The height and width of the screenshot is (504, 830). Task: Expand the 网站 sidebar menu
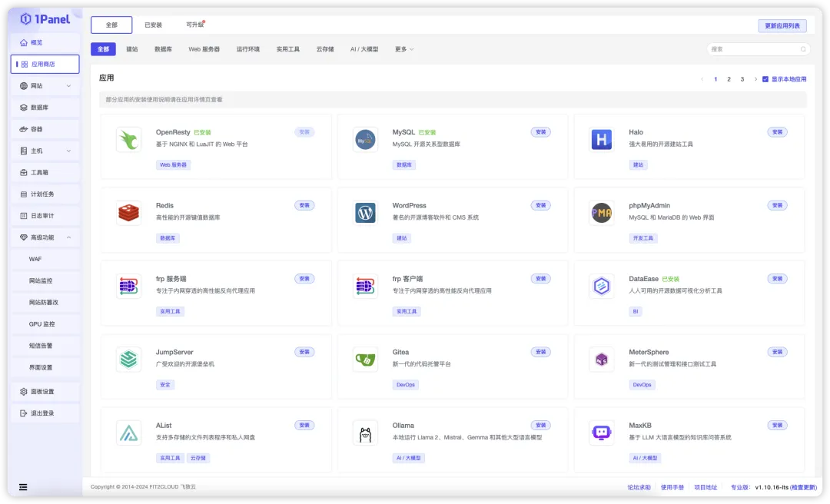(x=45, y=86)
